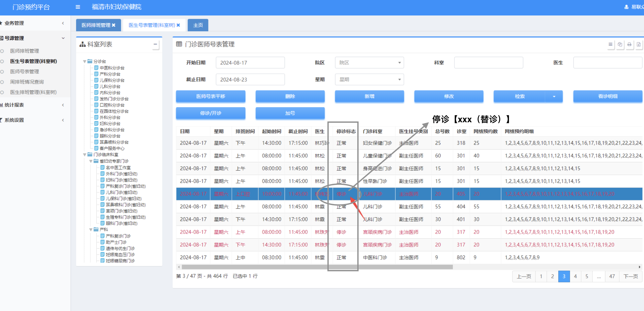Collapse the 分诊台 tree node
This screenshot has height=311, width=644.
(84, 62)
